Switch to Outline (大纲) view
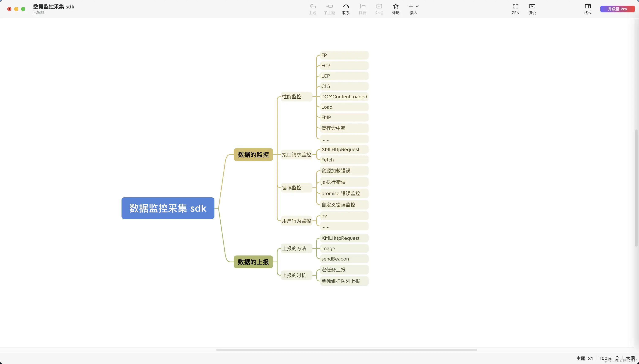 point(630,358)
